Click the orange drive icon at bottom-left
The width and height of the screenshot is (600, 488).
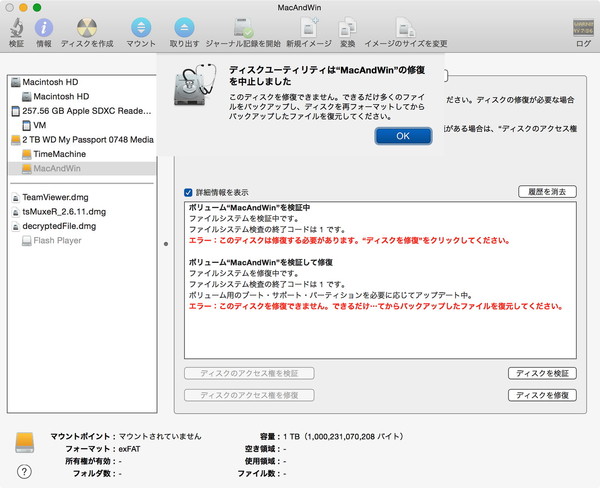coord(25,443)
